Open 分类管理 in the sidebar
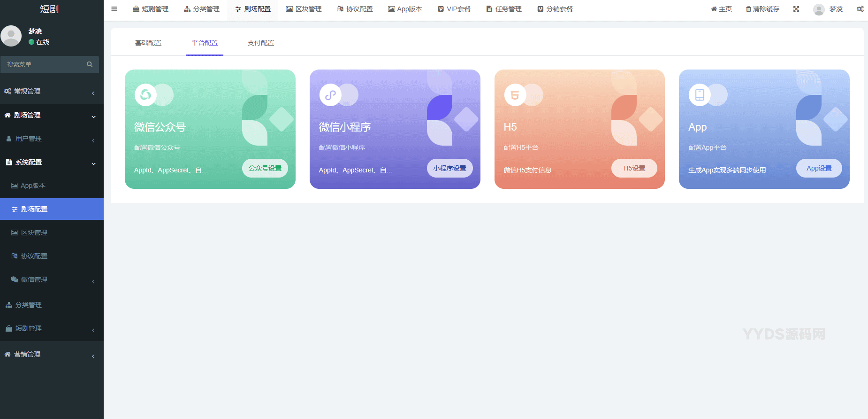 point(52,305)
